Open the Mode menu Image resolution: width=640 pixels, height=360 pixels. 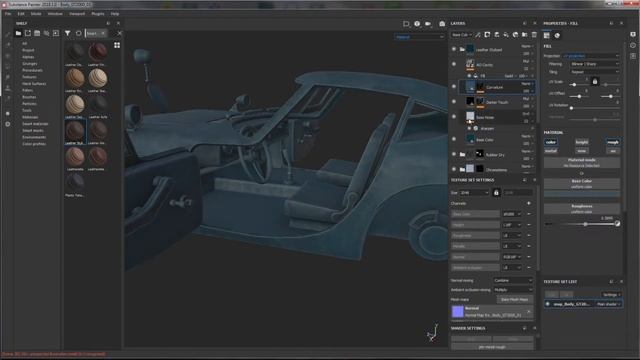point(36,14)
